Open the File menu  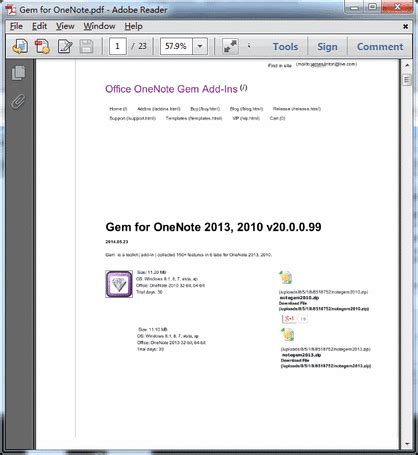[16, 26]
